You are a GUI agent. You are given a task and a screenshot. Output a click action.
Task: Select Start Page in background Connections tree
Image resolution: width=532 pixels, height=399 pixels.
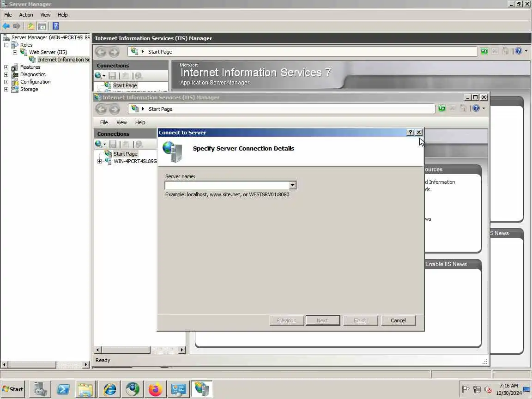coord(125,85)
